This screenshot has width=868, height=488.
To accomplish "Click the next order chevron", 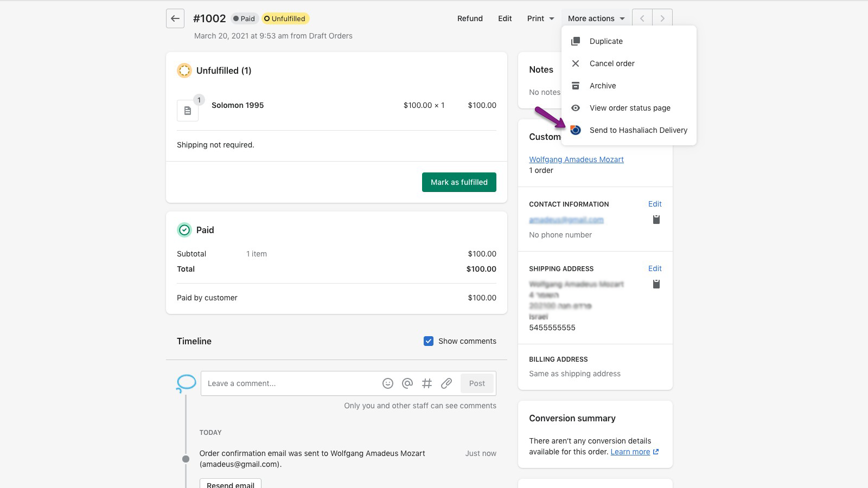I will tap(662, 18).
